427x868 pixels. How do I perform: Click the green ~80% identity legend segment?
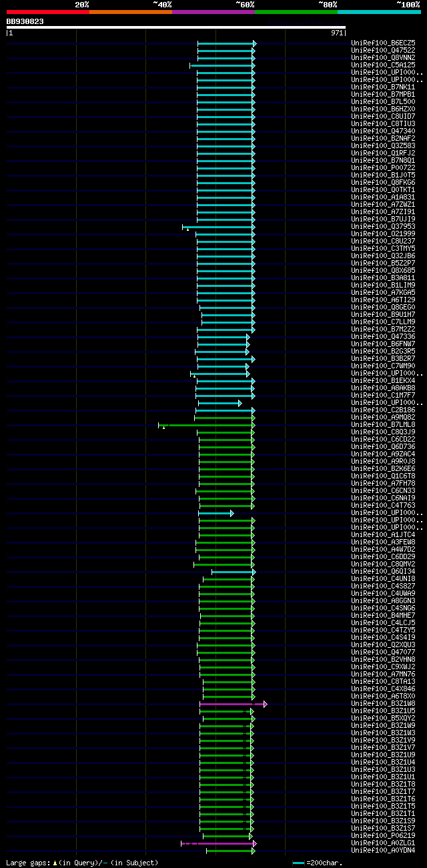click(296, 11)
